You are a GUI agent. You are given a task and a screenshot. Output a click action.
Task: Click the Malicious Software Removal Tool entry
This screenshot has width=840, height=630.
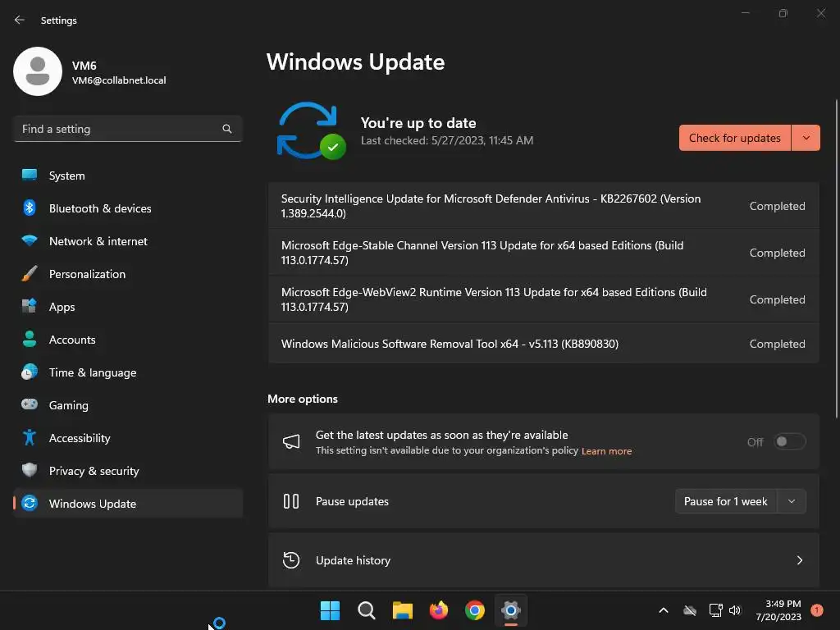pyautogui.click(x=544, y=344)
